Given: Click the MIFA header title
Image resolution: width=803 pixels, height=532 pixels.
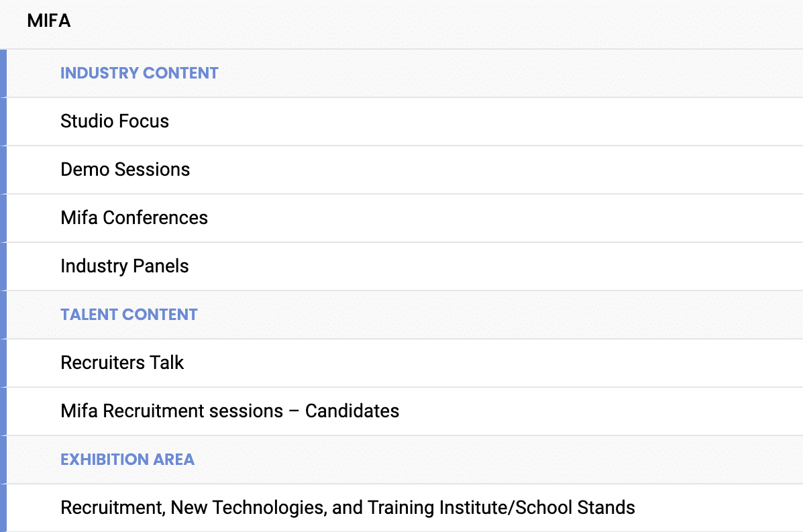Looking at the screenshot, I should click(49, 21).
